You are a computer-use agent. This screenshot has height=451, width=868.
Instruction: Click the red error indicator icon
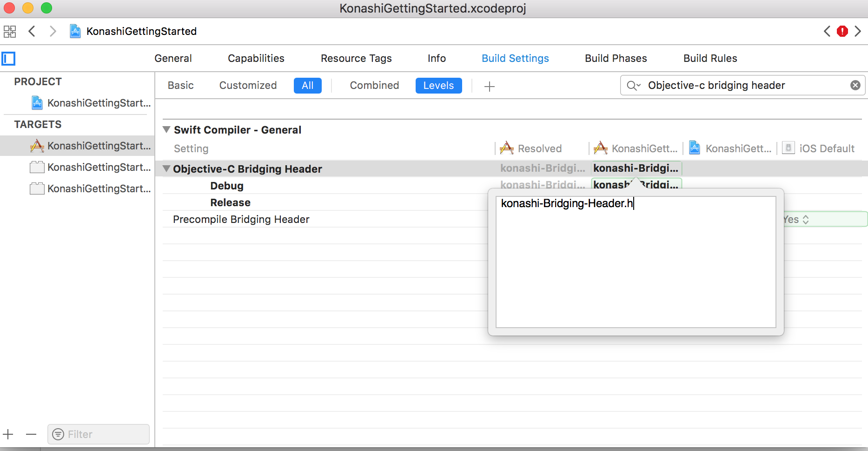(842, 31)
